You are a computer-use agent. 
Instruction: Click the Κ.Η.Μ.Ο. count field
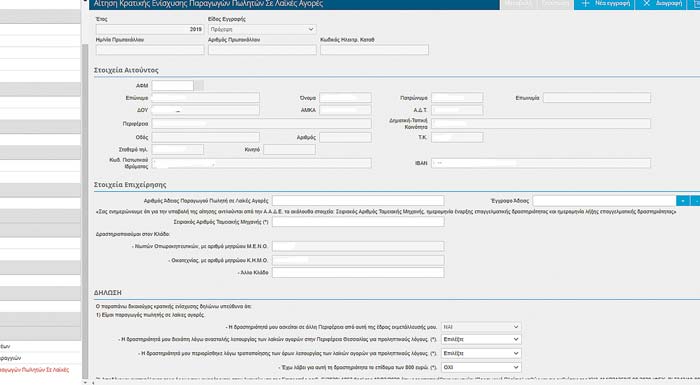pos(358,260)
